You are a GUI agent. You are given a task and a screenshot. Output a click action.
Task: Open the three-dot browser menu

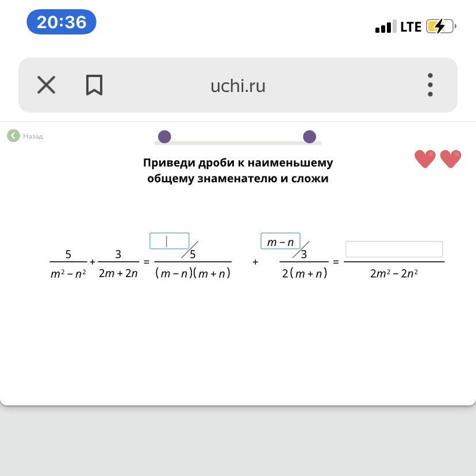(x=430, y=85)
